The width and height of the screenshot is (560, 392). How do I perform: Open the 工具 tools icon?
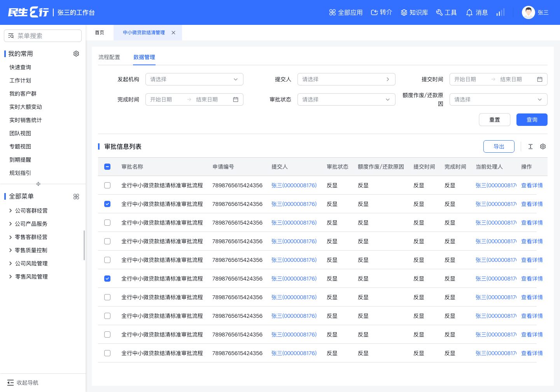click(439, 12)
